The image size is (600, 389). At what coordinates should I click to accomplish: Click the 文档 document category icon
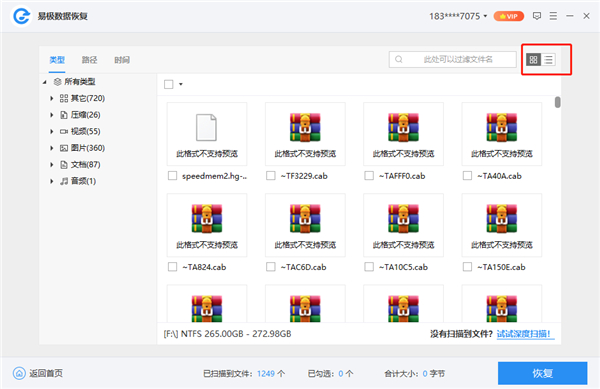[x=64, y=164]
